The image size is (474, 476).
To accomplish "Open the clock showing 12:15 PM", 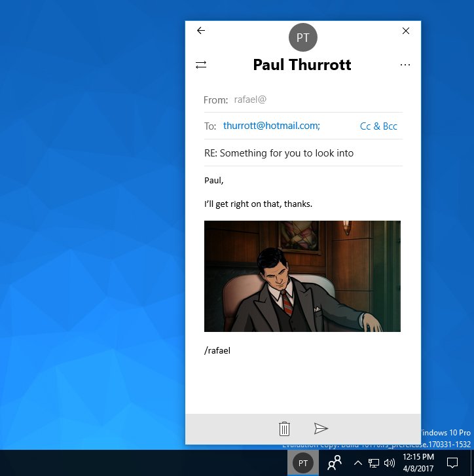I will coord(418,463).
